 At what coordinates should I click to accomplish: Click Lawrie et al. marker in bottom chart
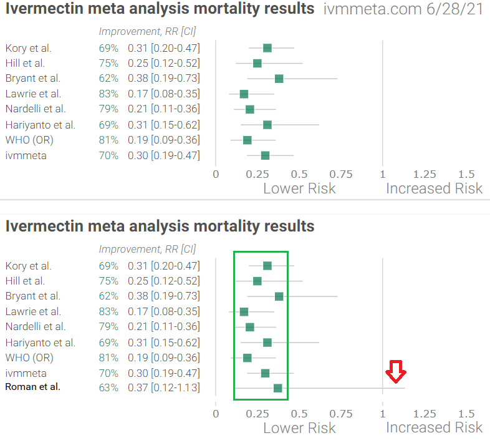point(244,311)
